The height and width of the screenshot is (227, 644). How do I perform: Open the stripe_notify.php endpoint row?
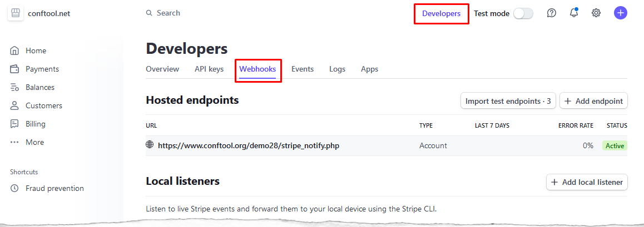387,145
